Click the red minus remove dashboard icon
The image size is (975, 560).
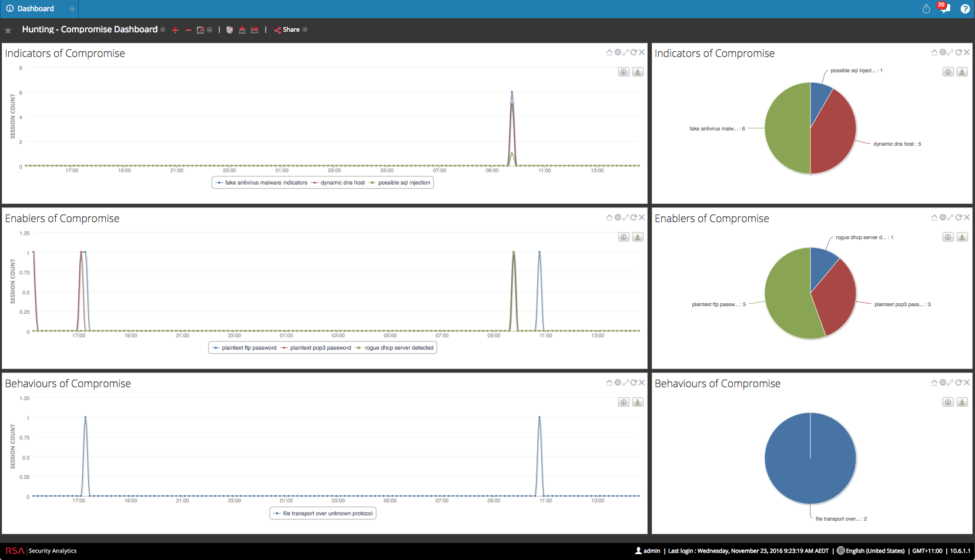coord(188,30)
